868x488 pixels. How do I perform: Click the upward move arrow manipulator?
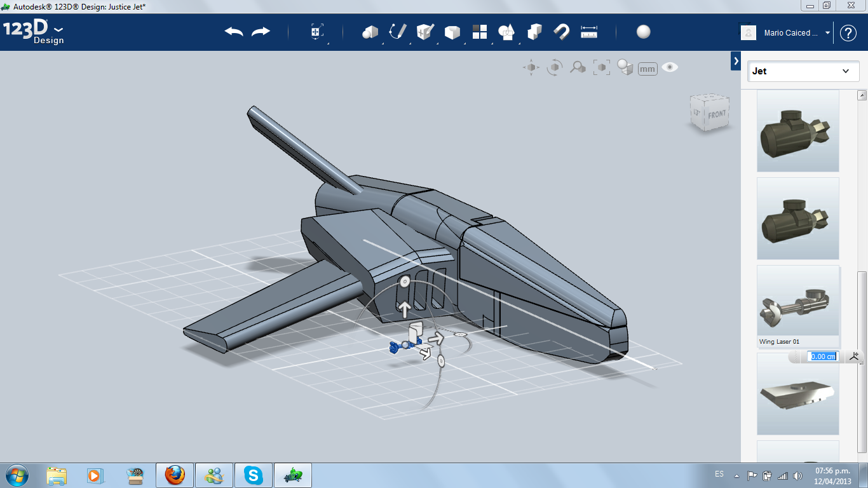[x=404, y=309]
